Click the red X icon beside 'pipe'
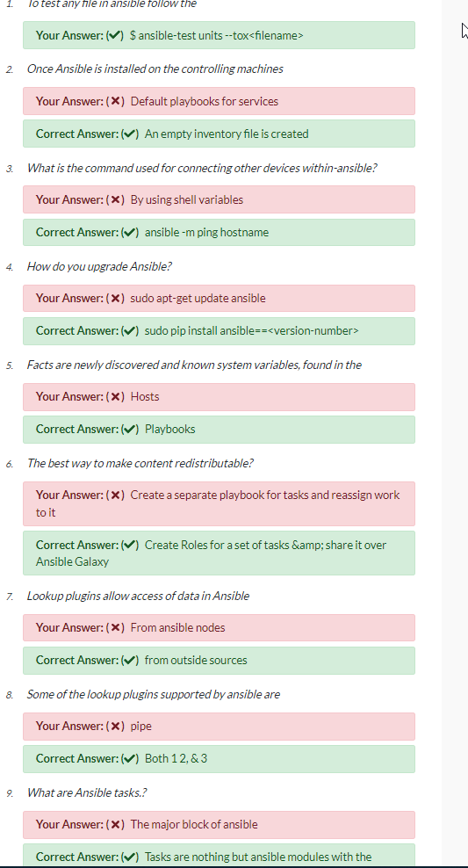 [115, 727]
